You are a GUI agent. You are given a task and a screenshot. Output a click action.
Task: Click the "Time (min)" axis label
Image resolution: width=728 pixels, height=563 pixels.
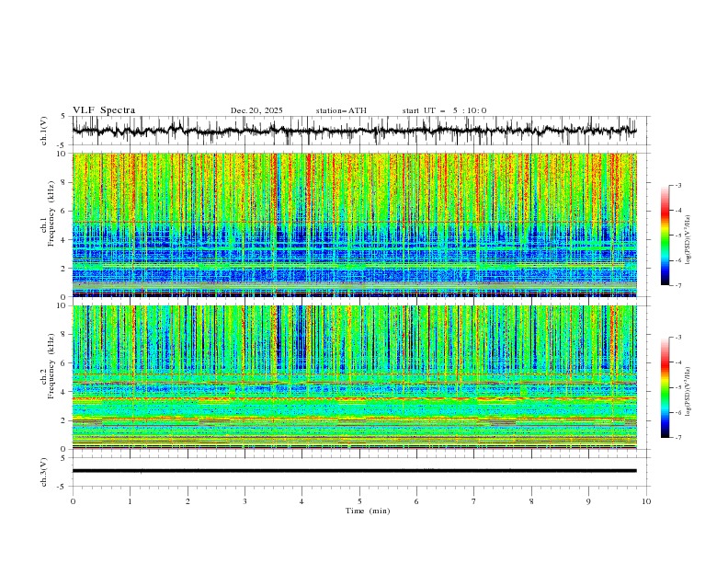click(x=368, y=511)
